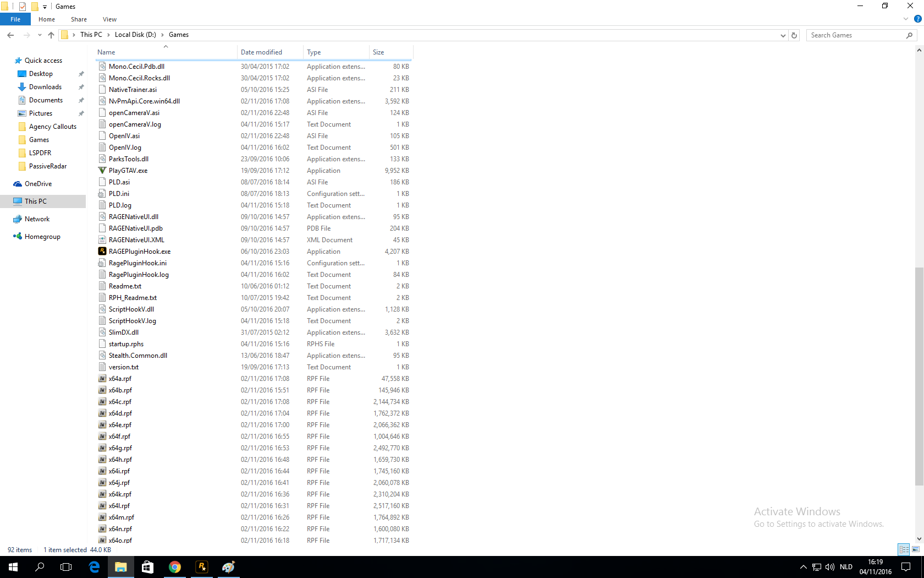Image resolution: width=924 pixels, height=578 pixels.
Task: Open Microsoft Edge from the taskbar
Action: (x=94, y=567)
